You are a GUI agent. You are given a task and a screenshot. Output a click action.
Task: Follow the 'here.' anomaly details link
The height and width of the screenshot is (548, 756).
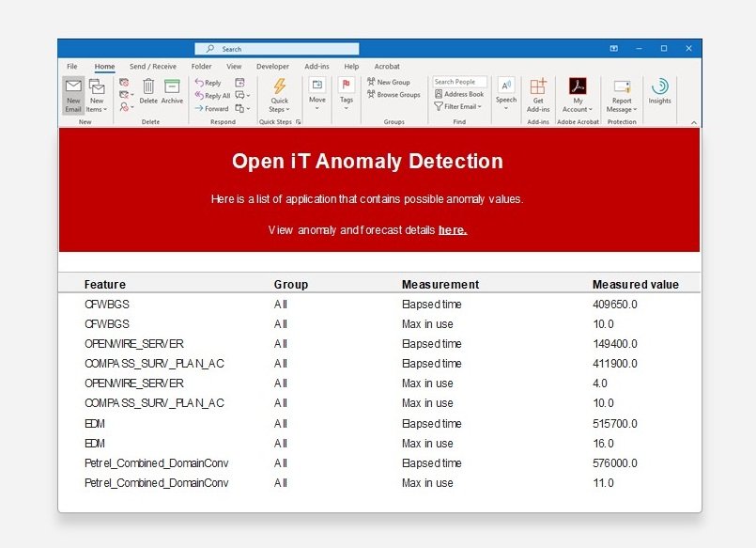pyautogui.click(x=453, y=230)
